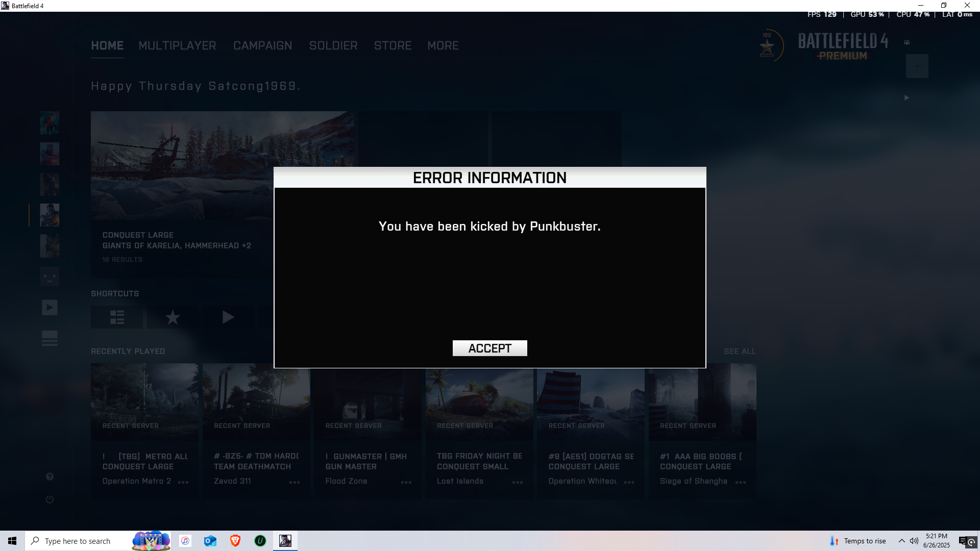Click the power quit icon in sidebar
The height and width of the screenshot is (551, 980).
50,499
